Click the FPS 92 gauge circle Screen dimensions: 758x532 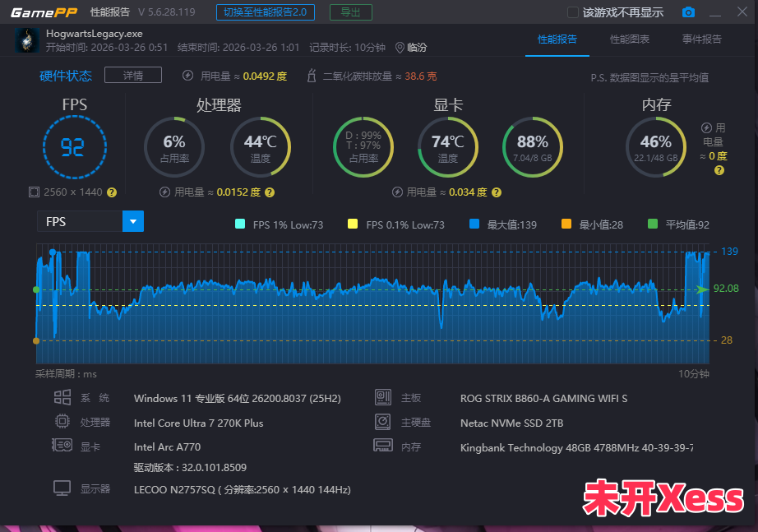[75, 147]
